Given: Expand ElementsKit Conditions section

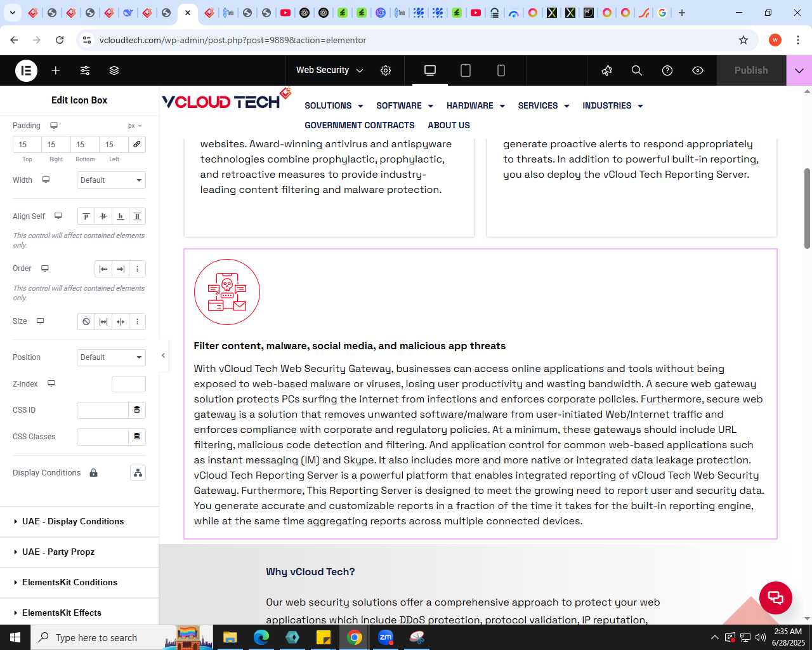Looking at the screenshot, I should (79, 583).
